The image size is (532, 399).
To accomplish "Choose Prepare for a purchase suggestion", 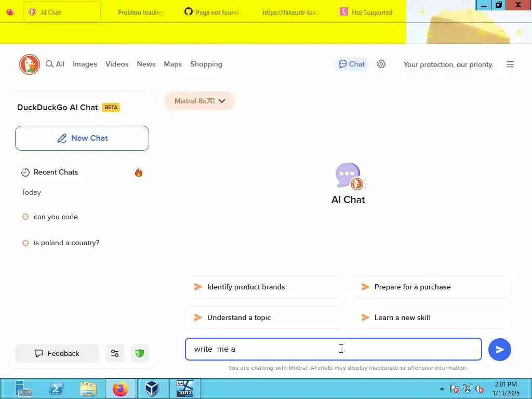I will (x=432, y=287).
